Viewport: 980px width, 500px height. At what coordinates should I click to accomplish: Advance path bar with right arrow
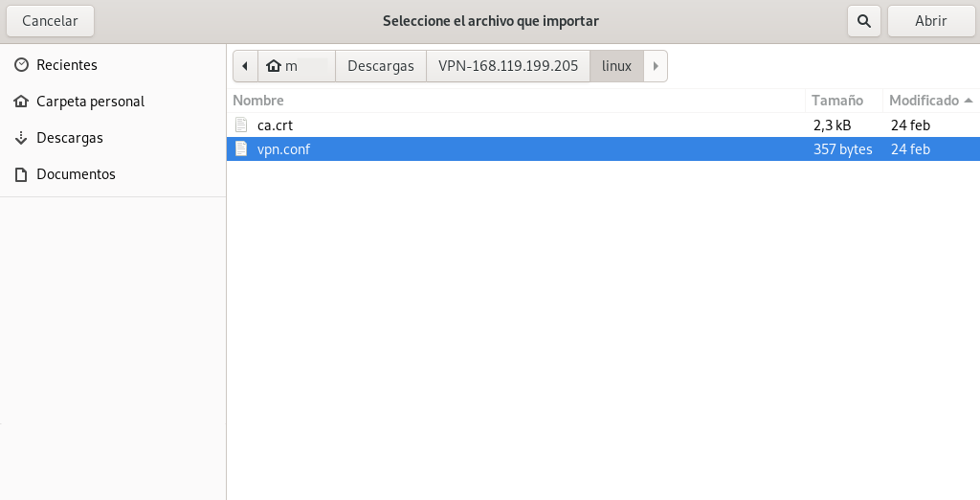655,66
